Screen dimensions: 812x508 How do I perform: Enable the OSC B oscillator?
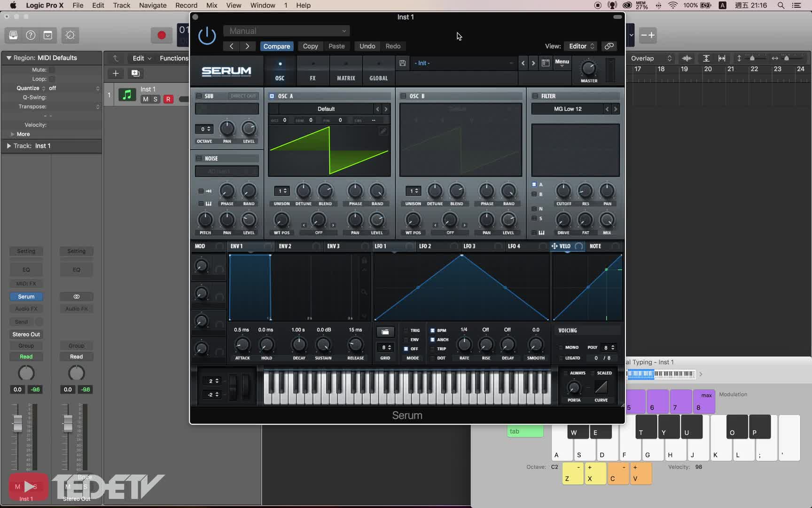(403, 96)
